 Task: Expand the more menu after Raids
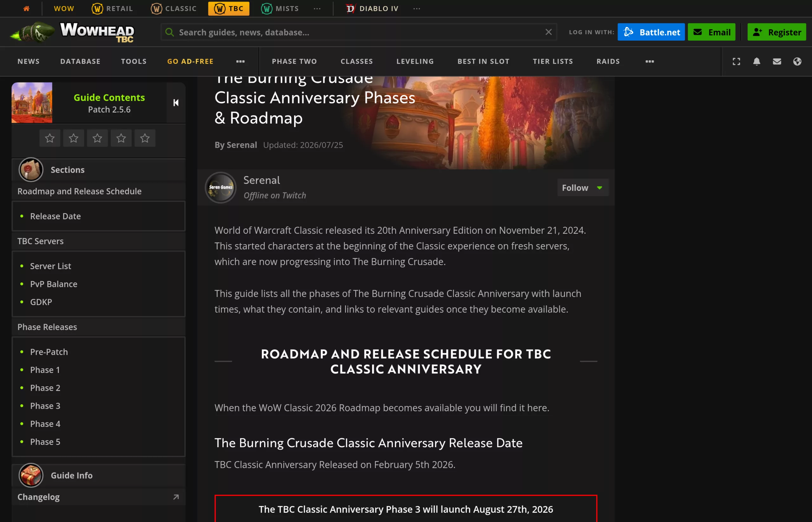tap(650, 61)
